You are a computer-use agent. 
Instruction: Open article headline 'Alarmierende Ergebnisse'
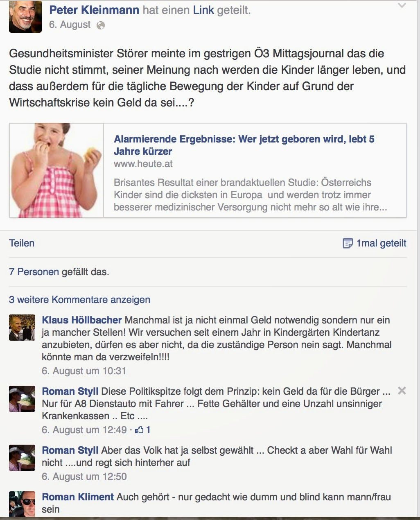point(244,145)
